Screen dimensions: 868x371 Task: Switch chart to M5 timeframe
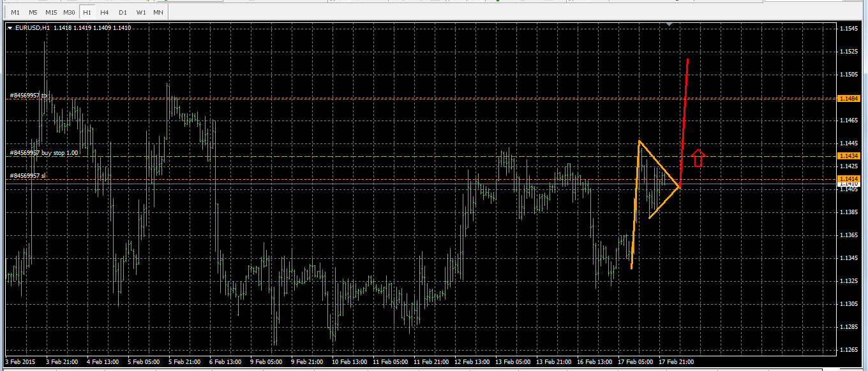pyautogui.click(x=33, y=12)
